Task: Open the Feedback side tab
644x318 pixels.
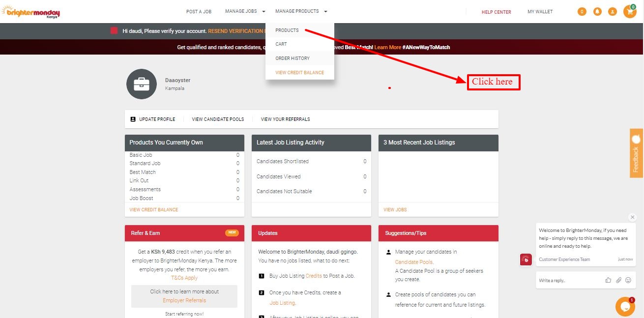Action: click(x=637, y=153)
